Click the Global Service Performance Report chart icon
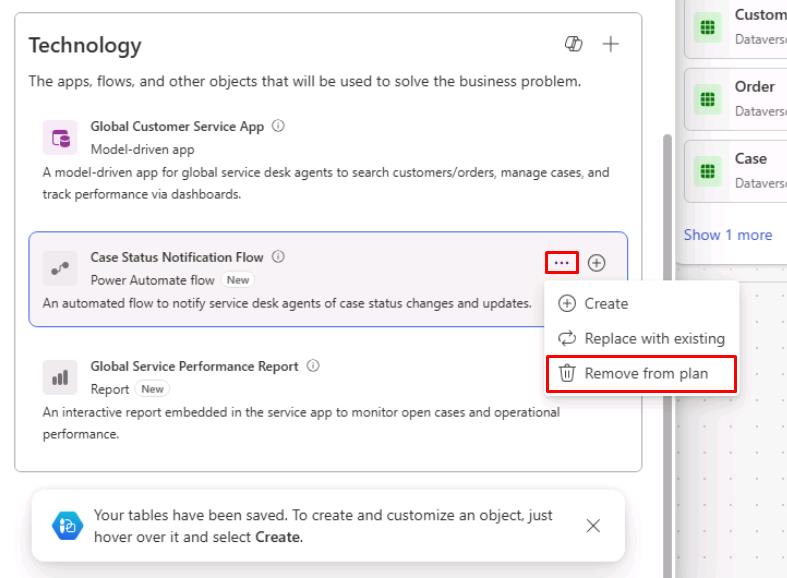Image resolution: width=787 pixels, height=578 pixels. pyautogui.click(x=60, y=377)
